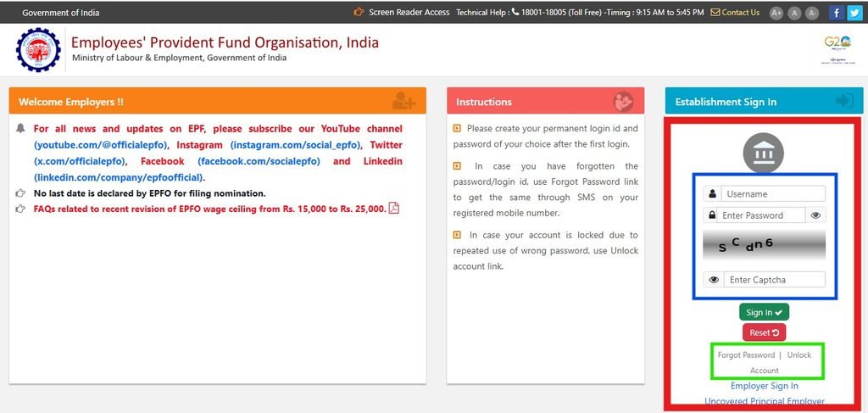Open FAQs on EPFO wage ceiling revision

click(x=209, y=209)
